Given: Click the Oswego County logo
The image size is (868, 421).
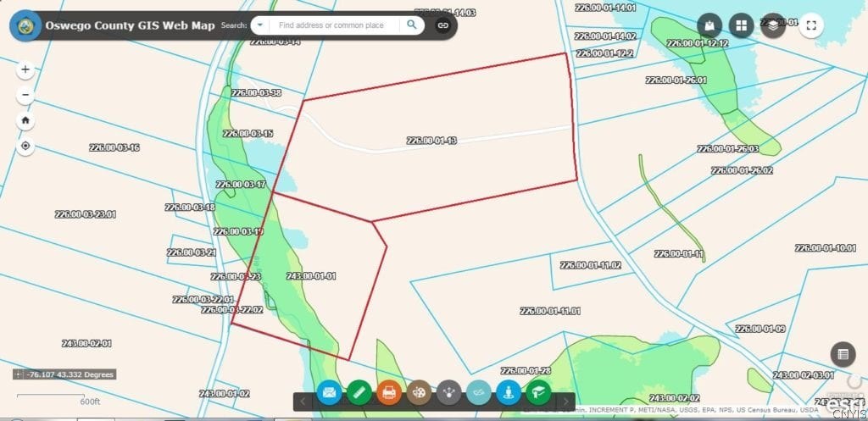Looking at the screenshot, I should click(23, 25).
